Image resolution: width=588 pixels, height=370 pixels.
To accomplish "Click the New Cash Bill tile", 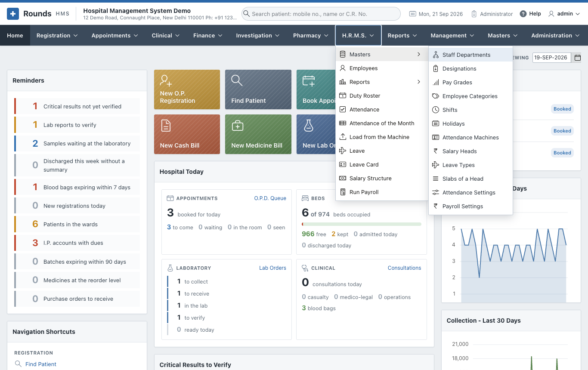I will 187,134.
